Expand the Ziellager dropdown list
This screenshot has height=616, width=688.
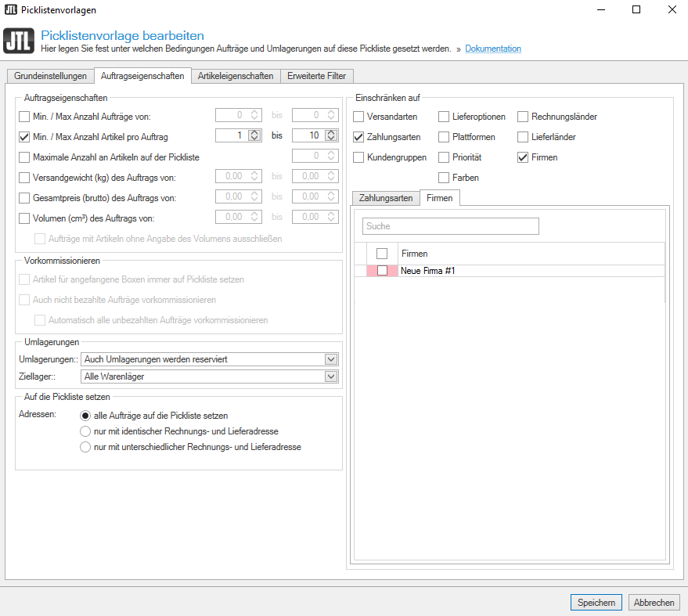(x=331, y=376)
